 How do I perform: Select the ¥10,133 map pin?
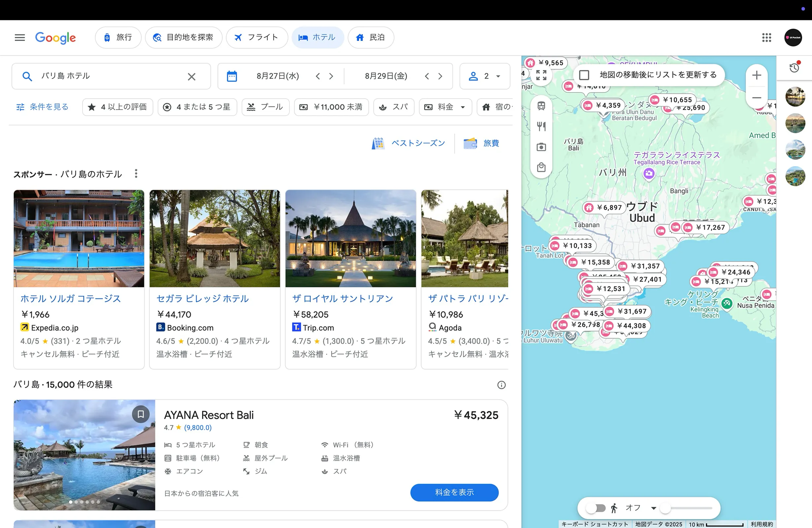click(x=572, y=246)
